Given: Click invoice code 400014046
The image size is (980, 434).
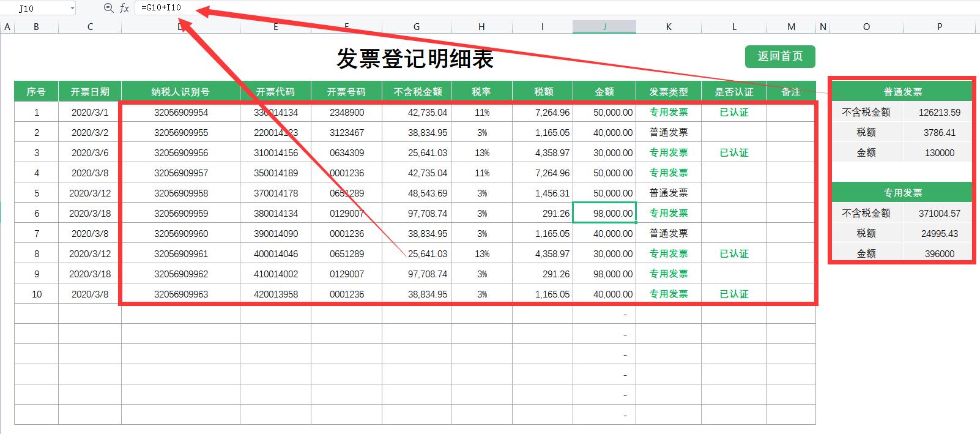Looking at the screenshot, I should (275, 253).
